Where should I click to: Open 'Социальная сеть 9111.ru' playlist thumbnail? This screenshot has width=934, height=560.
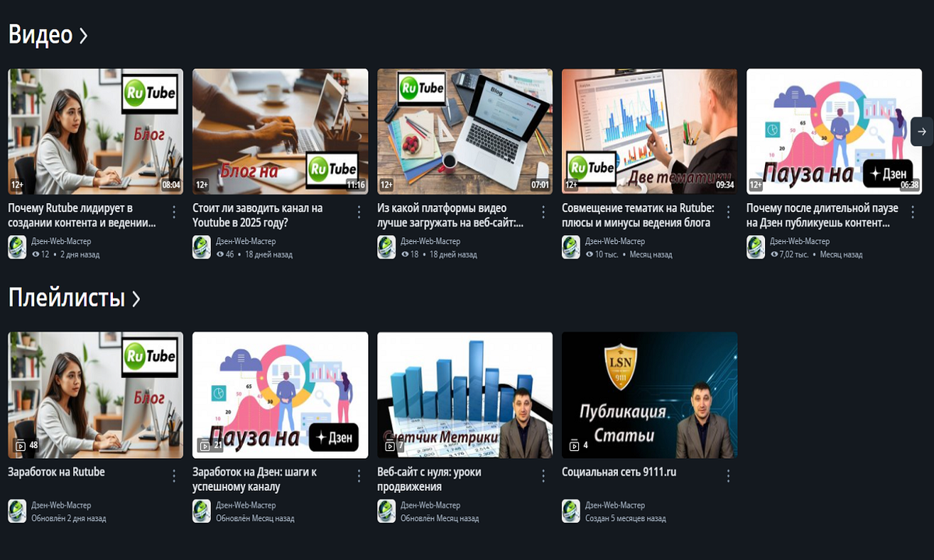pos(649,395)
